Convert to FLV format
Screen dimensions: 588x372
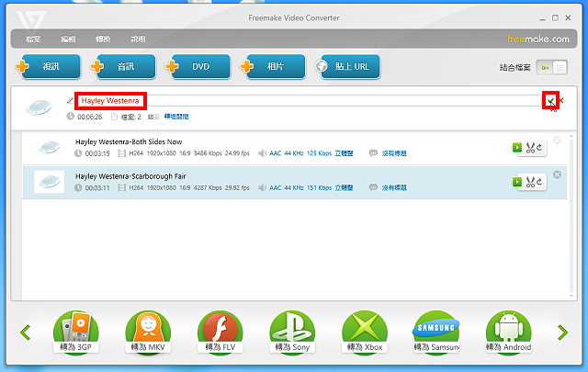[220, 333]
